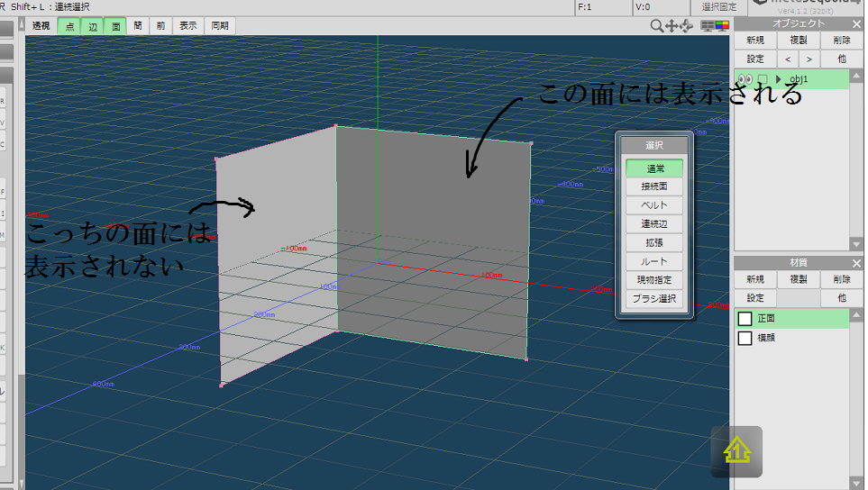The image size is (868, 490).
Task: Close the オブジェクト panel with its X
Action: click(856, 23)
